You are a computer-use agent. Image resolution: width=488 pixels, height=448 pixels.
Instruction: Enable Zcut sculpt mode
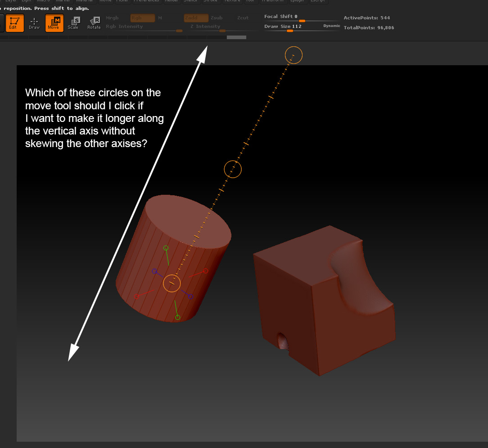pyautogui.click(x=243, y=18)
